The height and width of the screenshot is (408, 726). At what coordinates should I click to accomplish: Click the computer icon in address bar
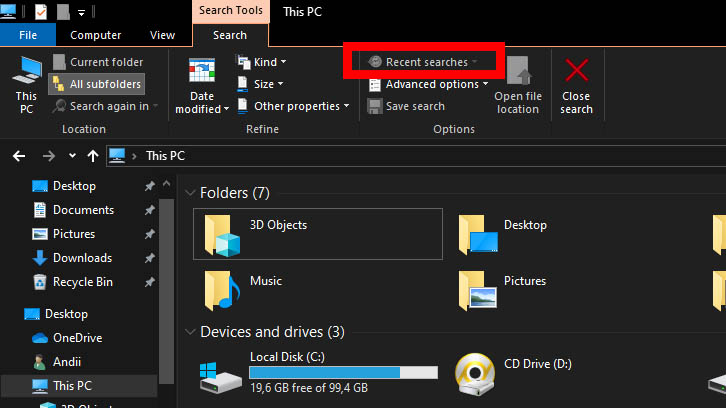(117, 156)
